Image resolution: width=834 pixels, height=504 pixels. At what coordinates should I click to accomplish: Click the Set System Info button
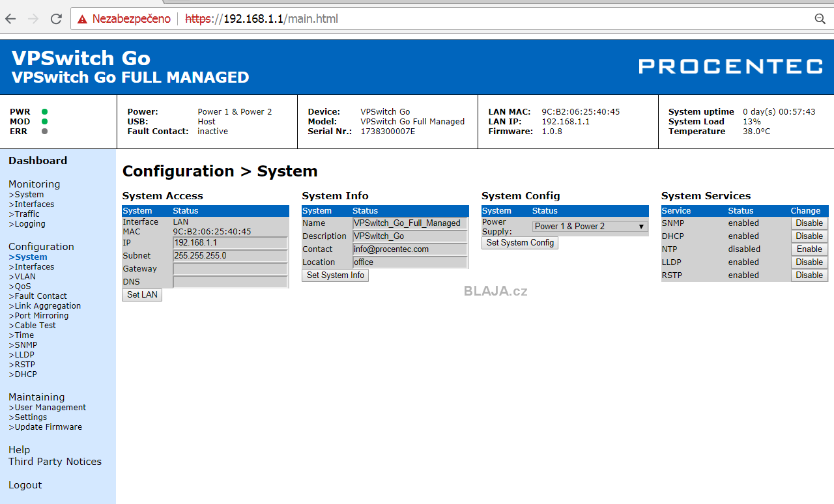[336, 275]
